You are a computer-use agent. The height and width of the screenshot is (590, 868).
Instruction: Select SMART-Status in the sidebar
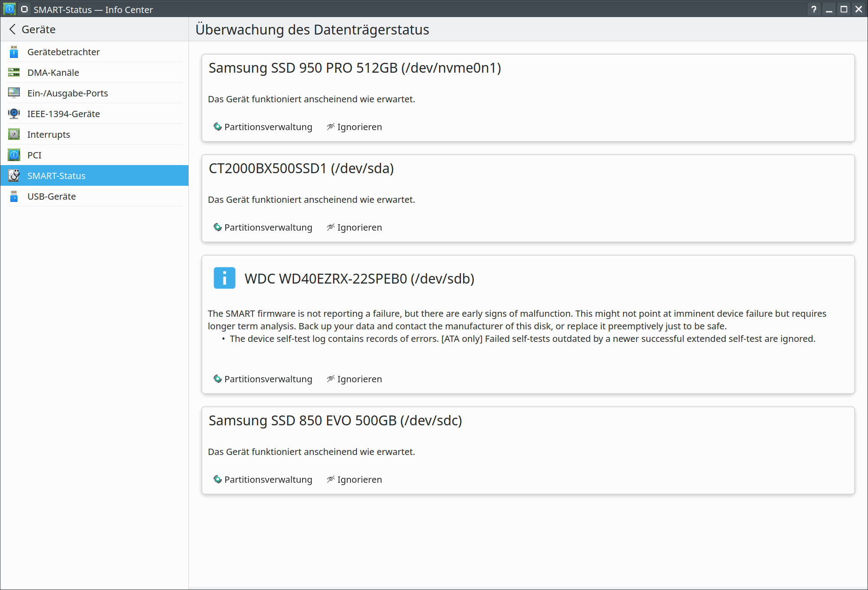tap(94, 176)
